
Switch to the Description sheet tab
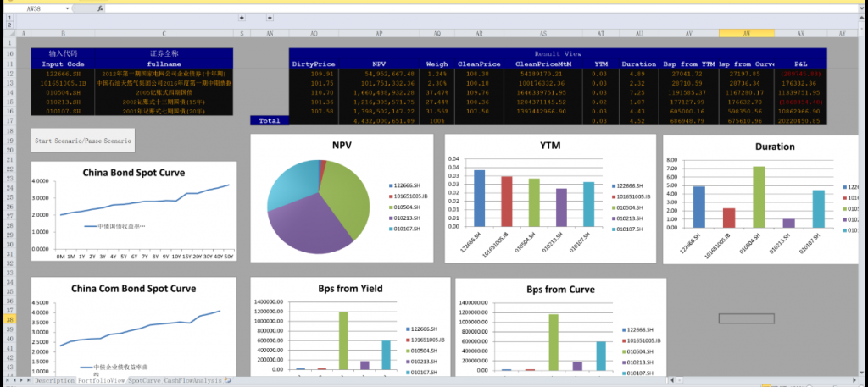[x=54, y=380]
